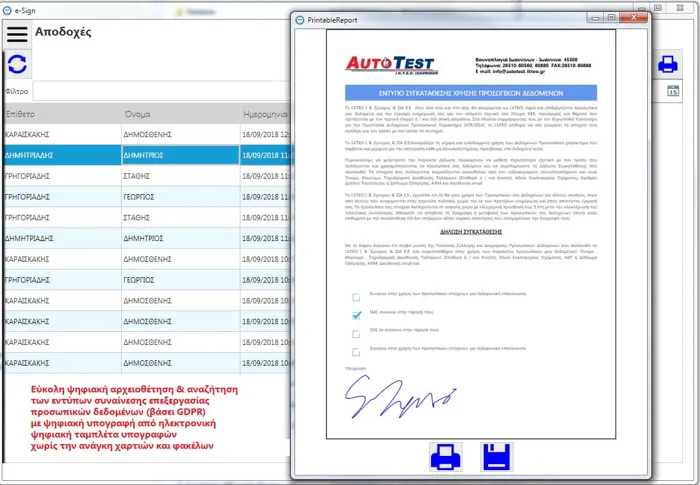
Task: Sort by Όνομα column header
Action: point(178,112)
